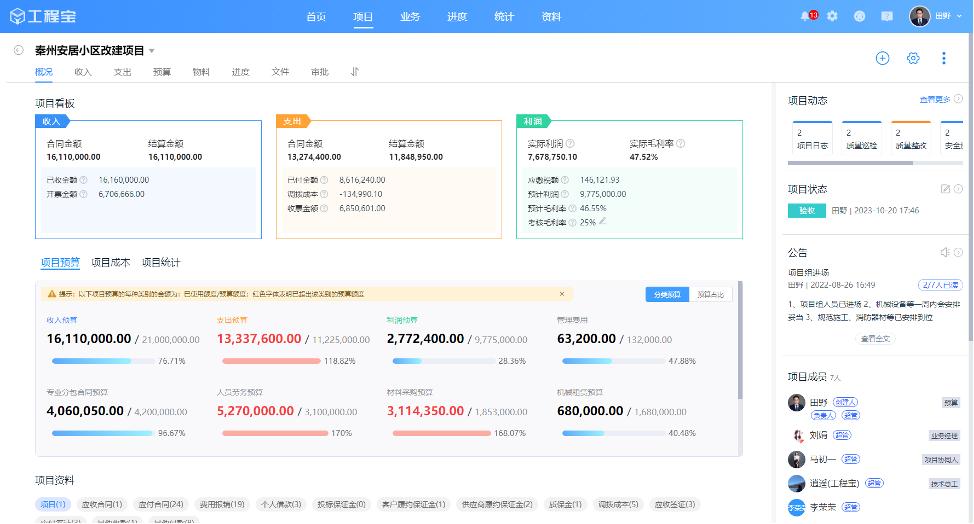Select 分类预算 view toggle
The image size is (974, 524).
667,294
